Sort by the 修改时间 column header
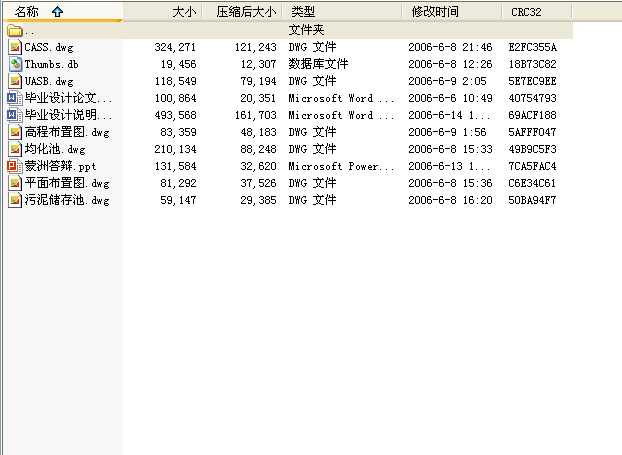The width and height of the screenshot is (622, 455). (x=452, y=12)
